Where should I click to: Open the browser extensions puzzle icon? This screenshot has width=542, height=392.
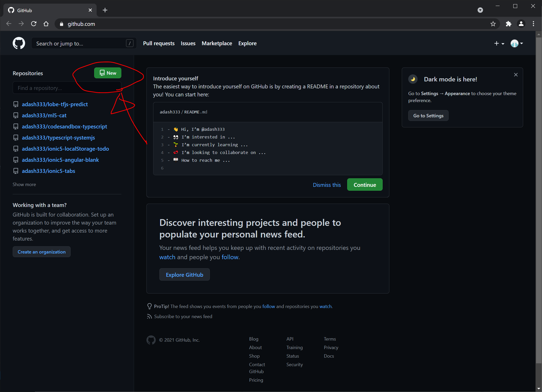pyautogui.click(x=509, y=24)
